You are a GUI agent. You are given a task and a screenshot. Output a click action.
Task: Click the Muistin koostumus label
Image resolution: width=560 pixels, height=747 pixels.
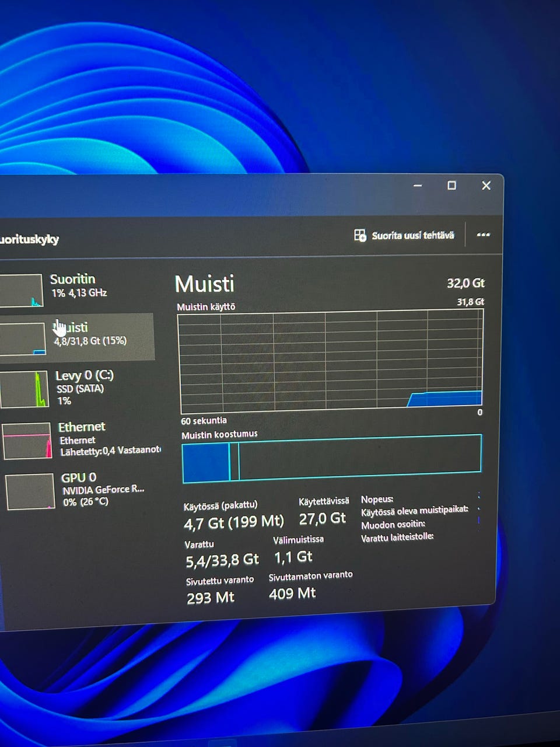tap(219, 435)
